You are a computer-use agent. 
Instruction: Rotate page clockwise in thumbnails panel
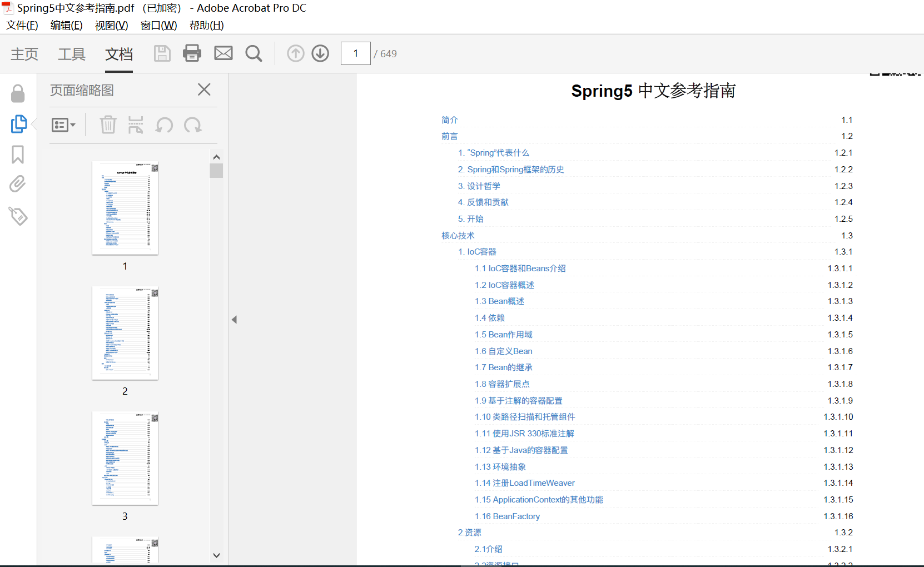193,125
